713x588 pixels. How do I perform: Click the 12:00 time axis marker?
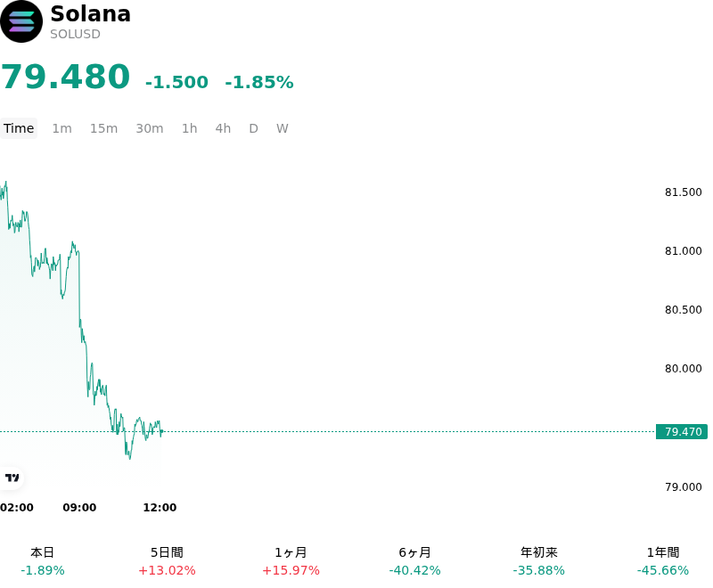[160, 508]
